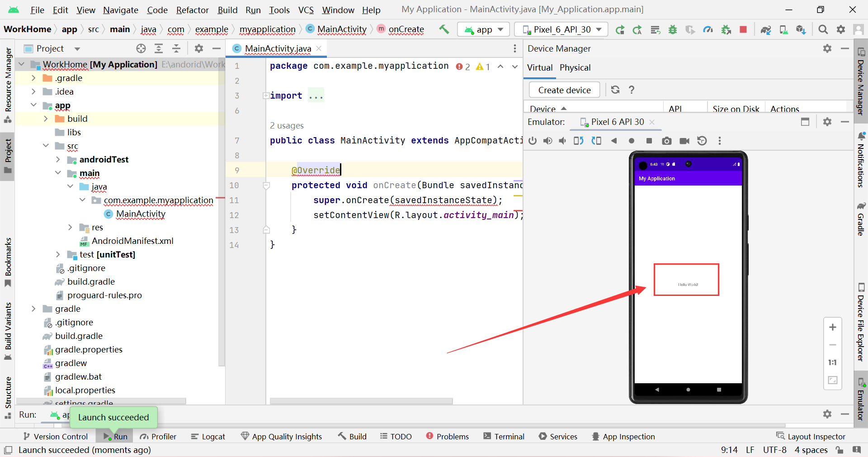The image size is (868, 457).
Task: Open Device Manager help question mark
Action: pyautogui.click(x=632, y=90)
